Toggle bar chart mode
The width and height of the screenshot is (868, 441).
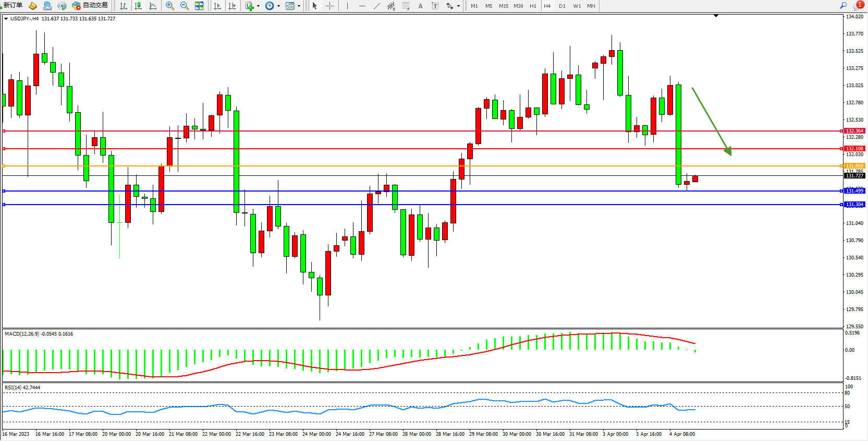pyautogui.click(x=124, y=6)
